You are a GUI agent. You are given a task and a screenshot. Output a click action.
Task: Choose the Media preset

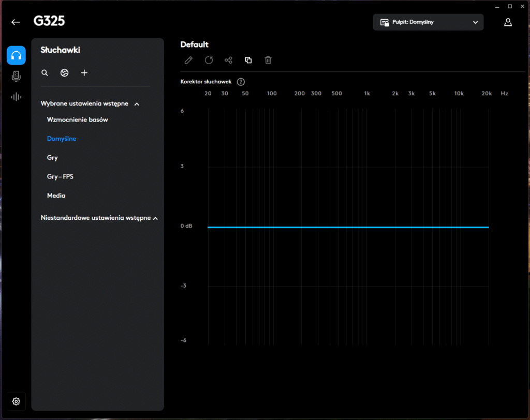[x=56, y=196]
